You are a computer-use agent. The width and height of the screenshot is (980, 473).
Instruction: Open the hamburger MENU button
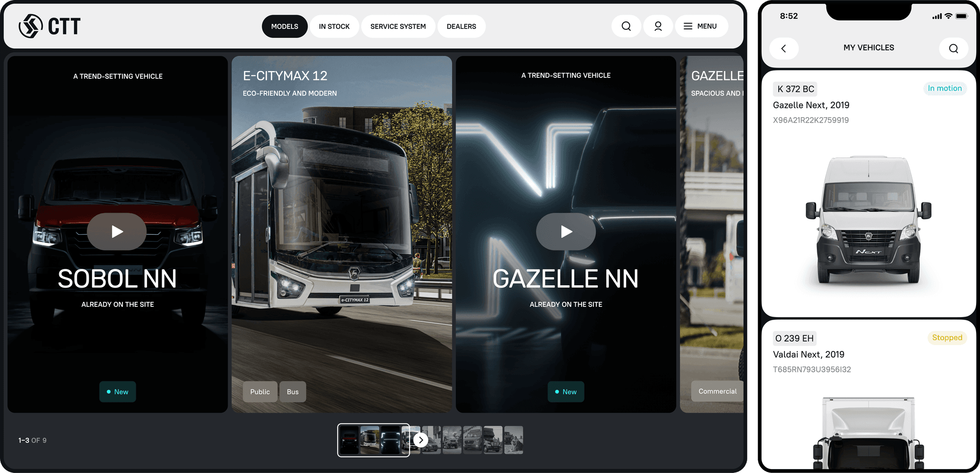pos(701,26)
